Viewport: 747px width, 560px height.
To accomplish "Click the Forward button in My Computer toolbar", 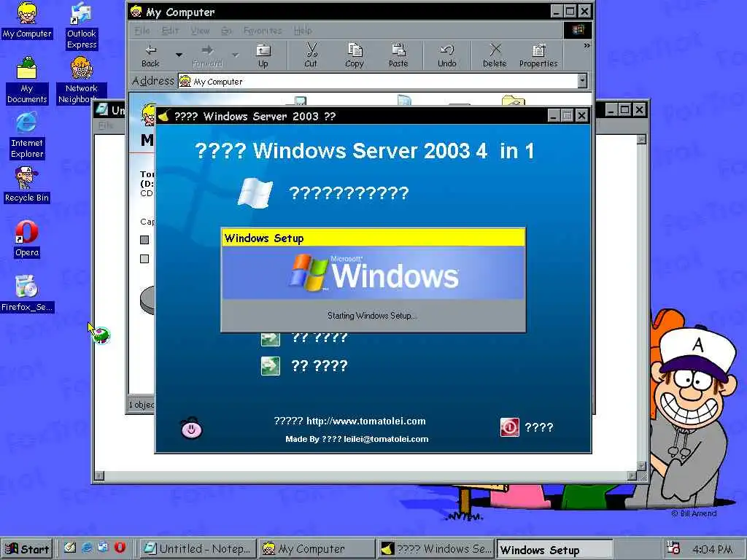I will point(207,55).
